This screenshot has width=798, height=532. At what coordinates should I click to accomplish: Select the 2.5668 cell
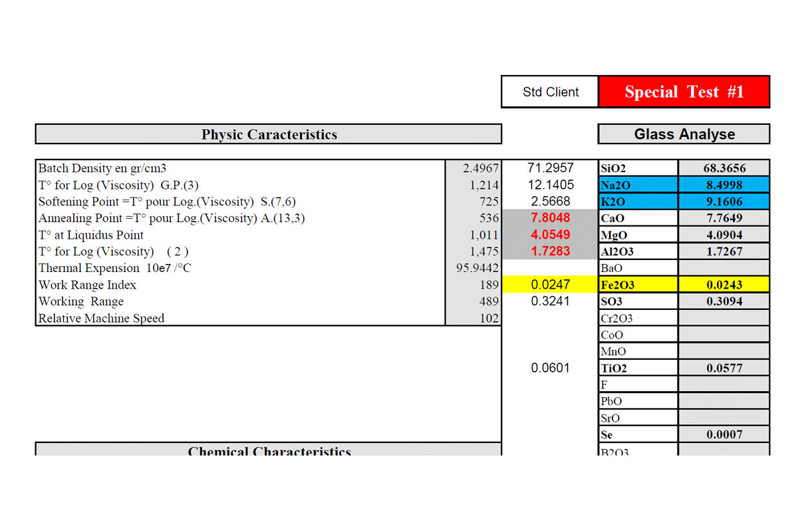[550, 201]
